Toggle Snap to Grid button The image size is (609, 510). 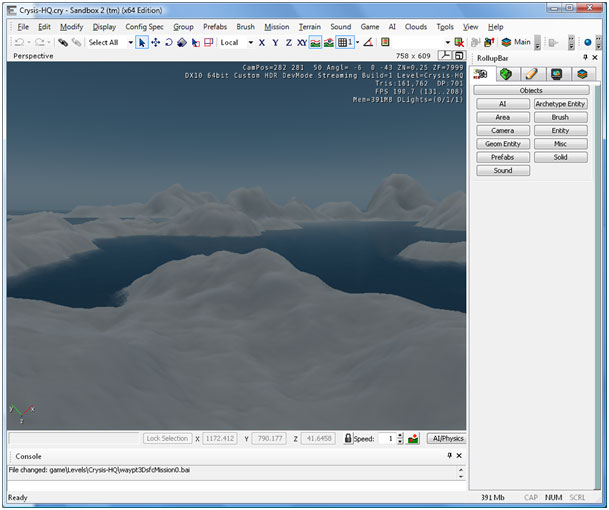coord(345,42)
